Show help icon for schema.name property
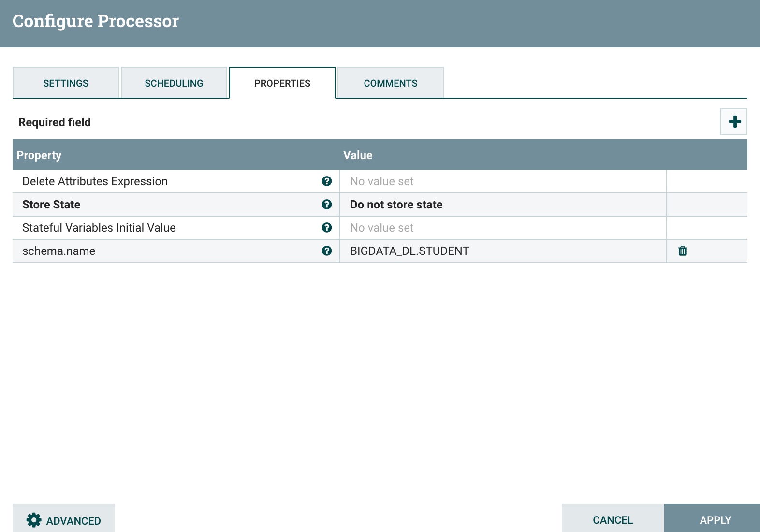The width and height of the screenshot is (760, 532). [x=327, y=251]
